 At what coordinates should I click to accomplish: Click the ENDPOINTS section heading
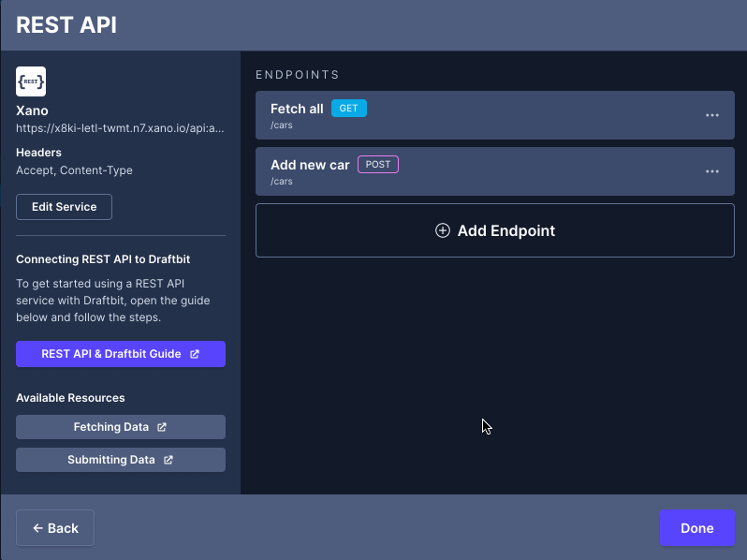(x=298, y=75)
